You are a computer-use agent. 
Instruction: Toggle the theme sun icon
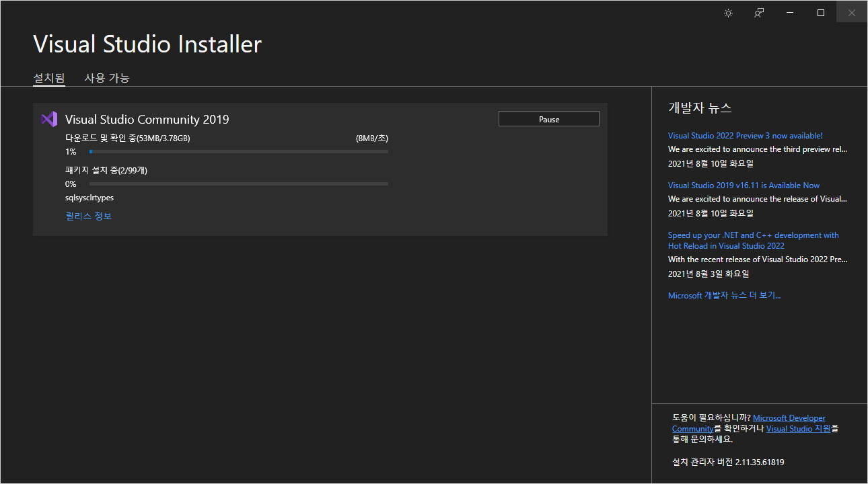pyautogui.click(x=728, y=13)
